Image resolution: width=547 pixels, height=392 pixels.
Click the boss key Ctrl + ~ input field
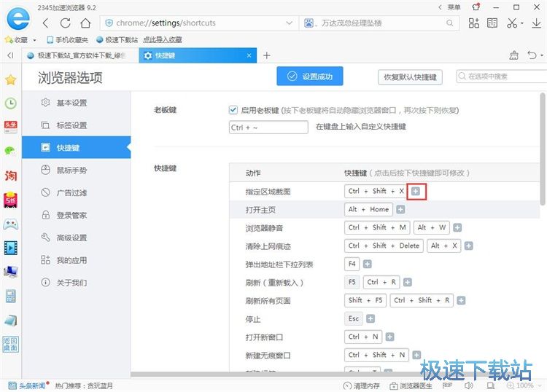click(268, 128)
